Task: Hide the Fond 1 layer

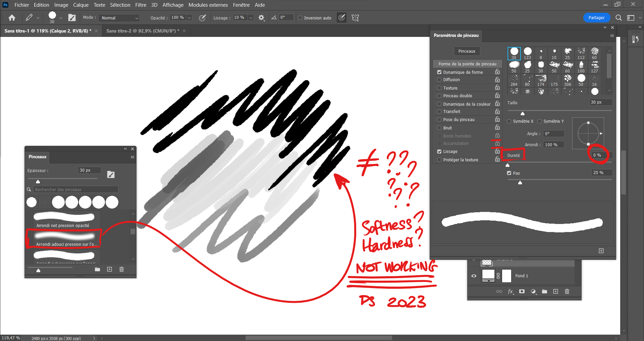Action: pos(474,276)
